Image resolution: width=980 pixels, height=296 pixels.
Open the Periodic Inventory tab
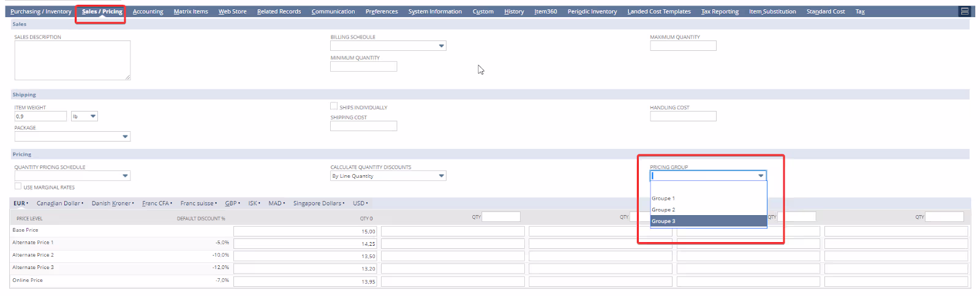pyautogui.click(x=592, y=12)
